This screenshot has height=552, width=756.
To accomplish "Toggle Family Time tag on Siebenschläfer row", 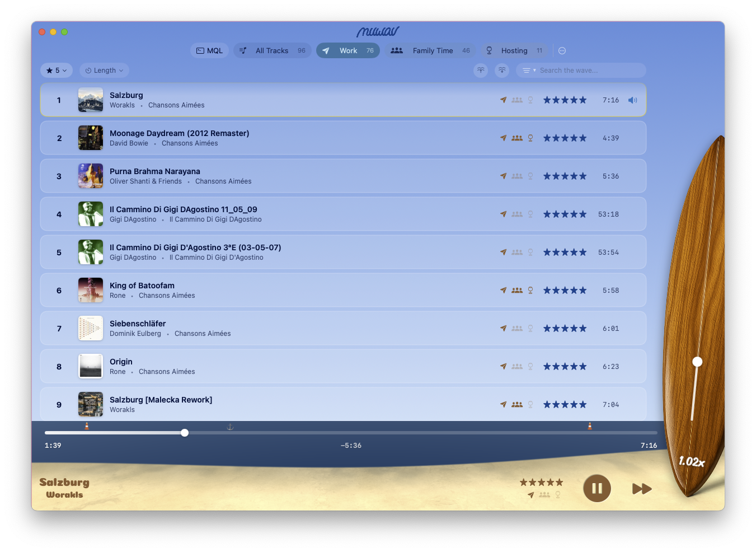I will 517,329.
